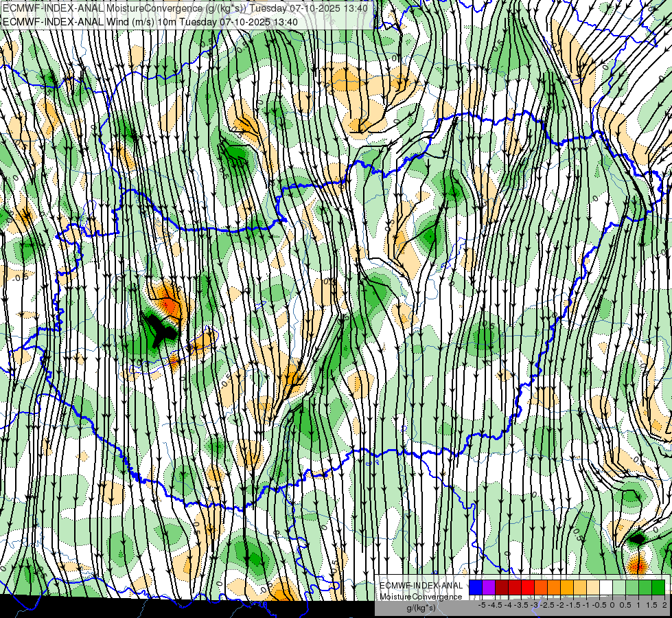Click the -3.5 legend tick value
Image resolution: width=672 pixels, height=618 pixels.
click(521, 605)
